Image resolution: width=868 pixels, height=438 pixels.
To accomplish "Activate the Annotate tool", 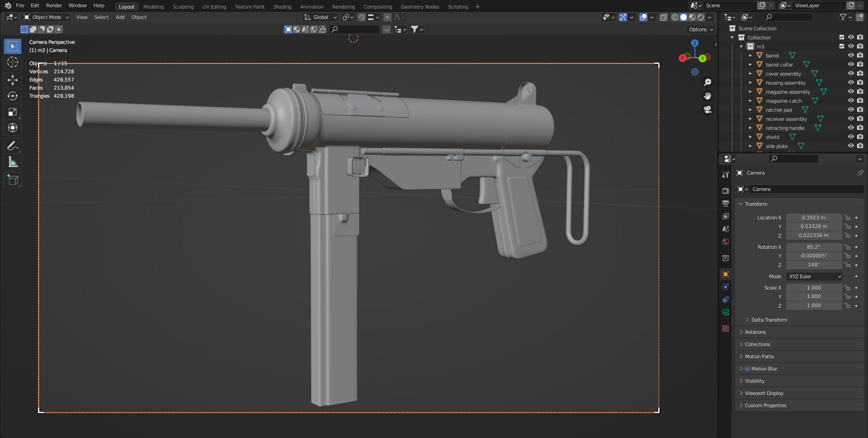I will [x=12, y=145].
